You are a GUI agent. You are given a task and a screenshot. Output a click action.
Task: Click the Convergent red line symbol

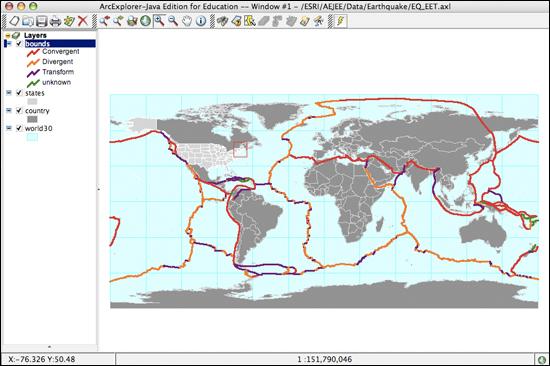coord(33,52)
